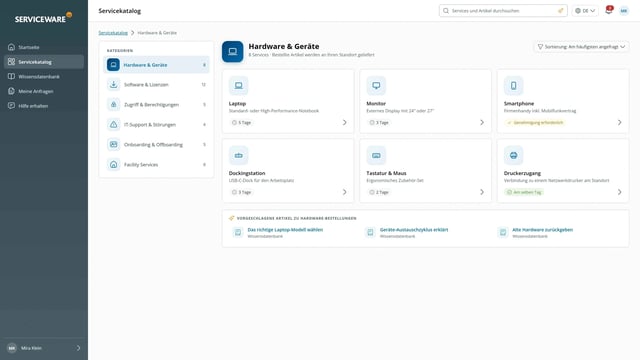Click the 5 Tage badge on Laptop card

pos(241,122)
